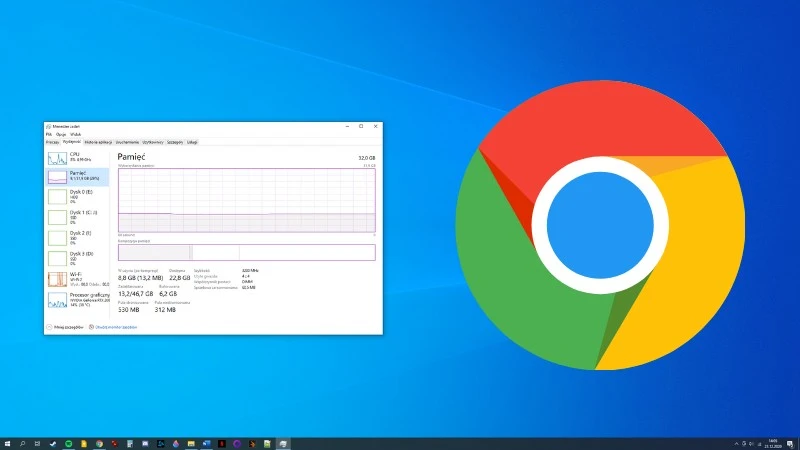Click the in-use value 8,8 GB (13,2 MB)
The width and height of the screenshot is (800, 450).
[140, 278]
